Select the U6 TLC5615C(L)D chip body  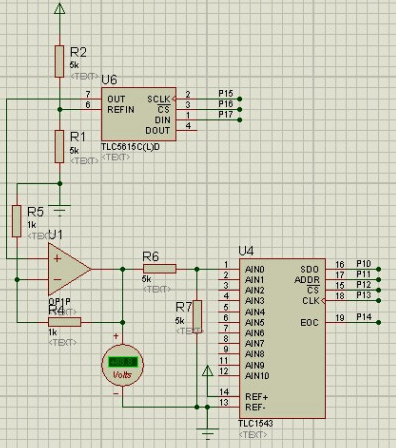pos(139,114)
